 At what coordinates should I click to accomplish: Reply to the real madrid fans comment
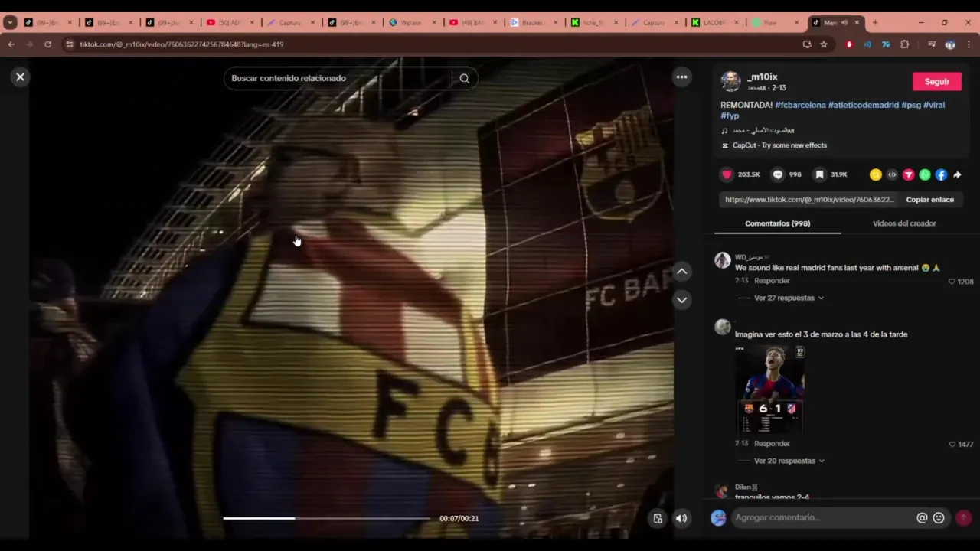[x=772, y=281]
